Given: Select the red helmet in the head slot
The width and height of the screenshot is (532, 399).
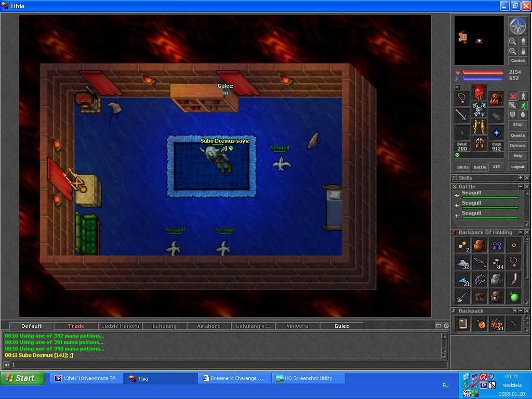Looking at the screenshot, I should (479, 92).
